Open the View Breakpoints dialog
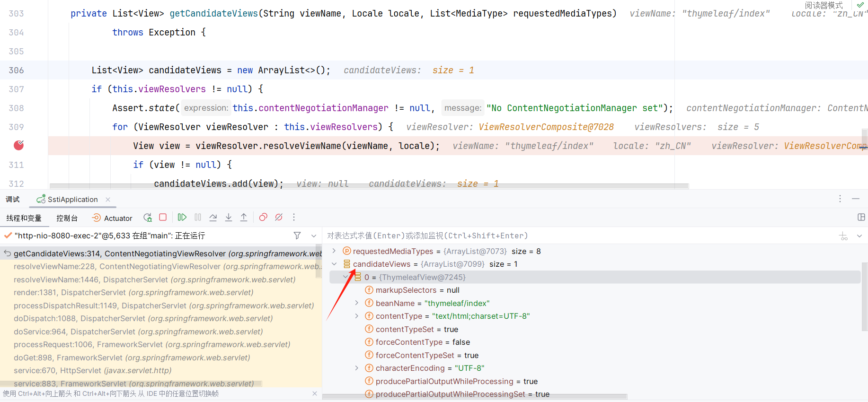The height and width of the screenshot is (402, 868). (263, 218)
